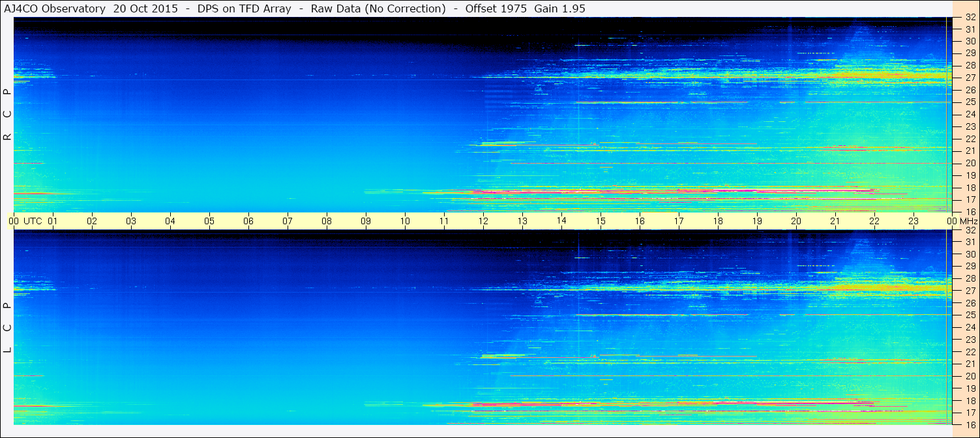
Task: Click the 16 MHz tick on the upper frequency scale
Action: coord(970,212)
